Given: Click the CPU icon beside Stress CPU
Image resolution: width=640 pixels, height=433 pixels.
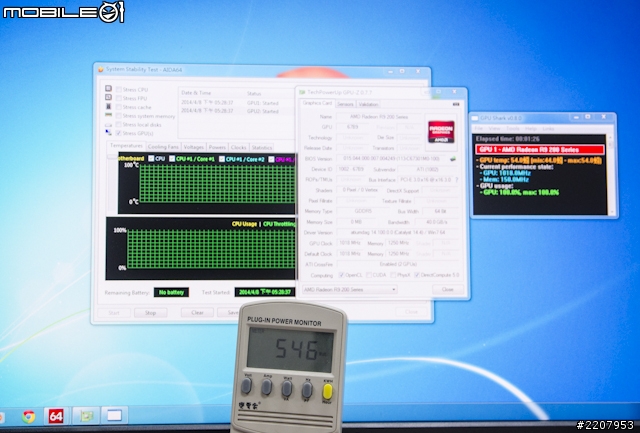Looking at the screenshot, I should coord(108,89).
